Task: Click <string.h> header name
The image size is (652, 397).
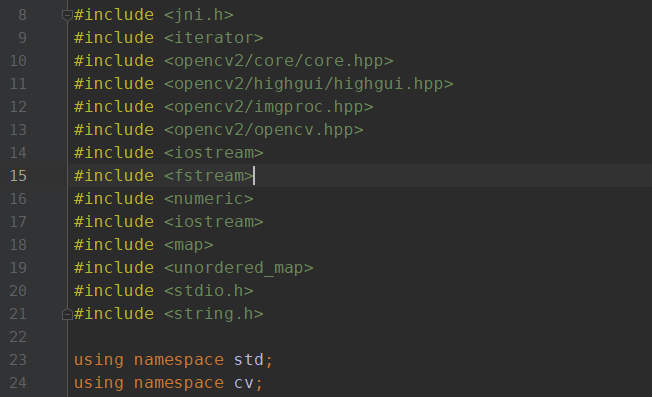Action: click(213, 314)
